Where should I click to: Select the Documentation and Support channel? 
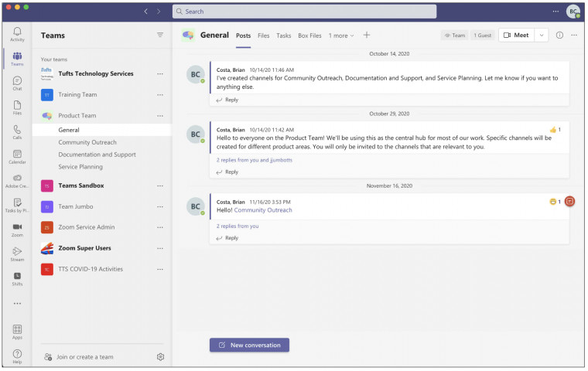pyautogui.click(x=97, y=155)
